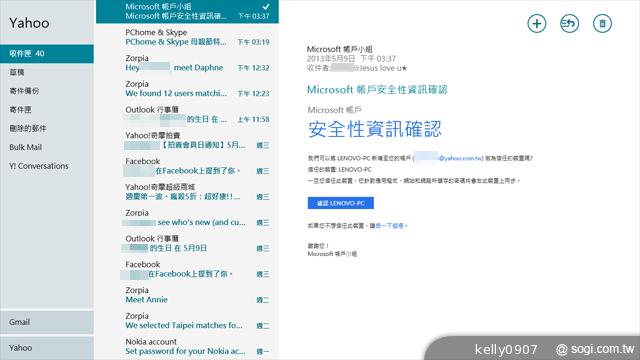Click the subject Microsoft 帳戶安全性資訊確認
The height and width of the screenshot is (360, 640).
click(377, 90)
